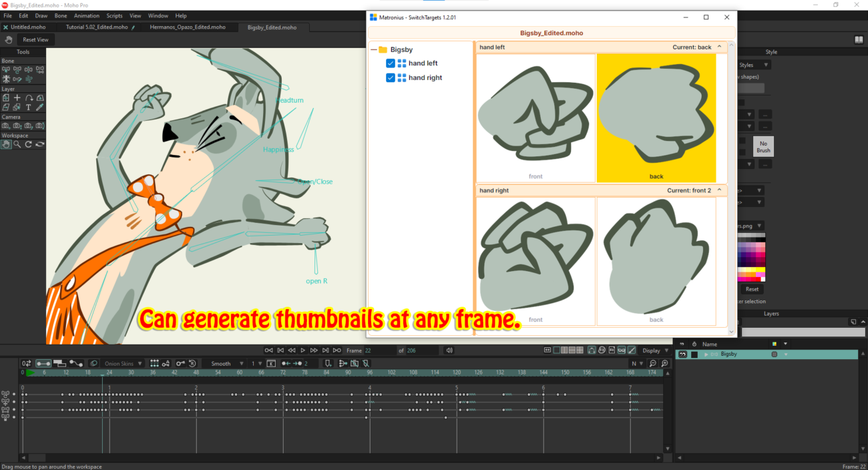
Task: Select the Select Bone tool
Action: click(6, 69)
